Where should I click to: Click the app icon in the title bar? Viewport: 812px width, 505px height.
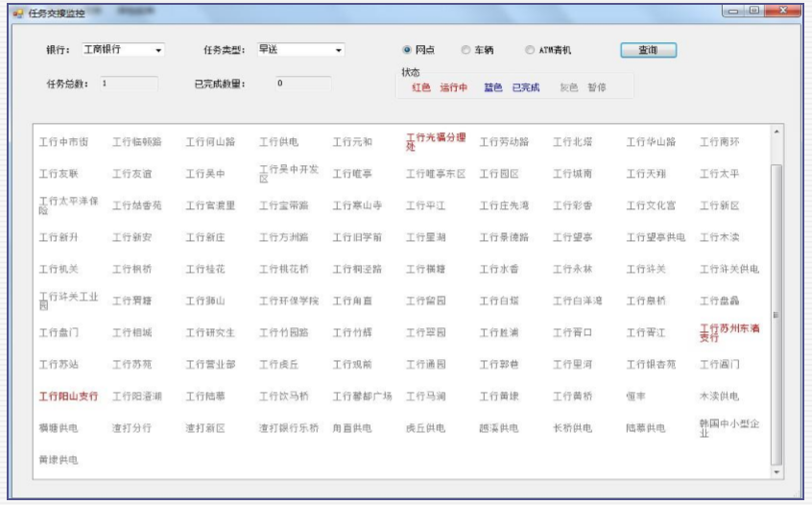(18, 13)
